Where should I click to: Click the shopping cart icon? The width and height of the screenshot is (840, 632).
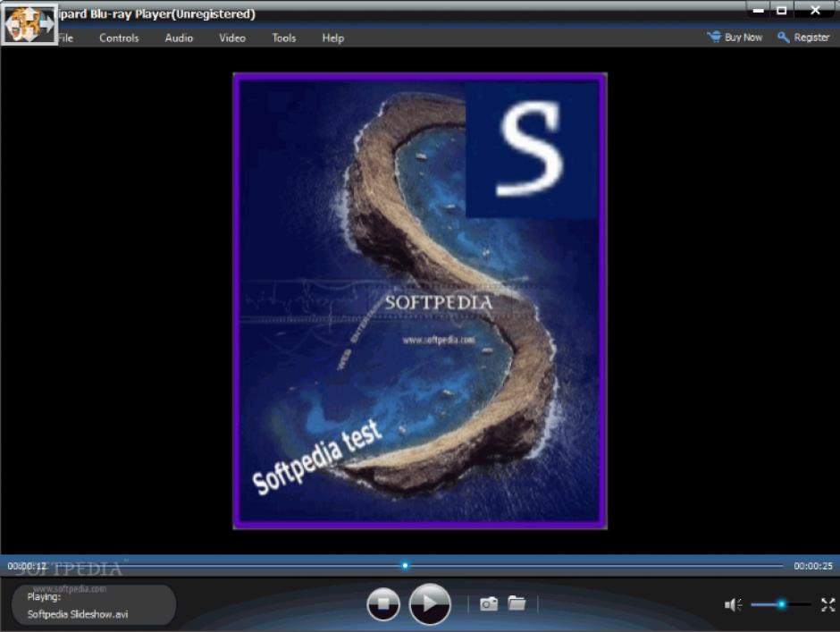coord(714,37)
